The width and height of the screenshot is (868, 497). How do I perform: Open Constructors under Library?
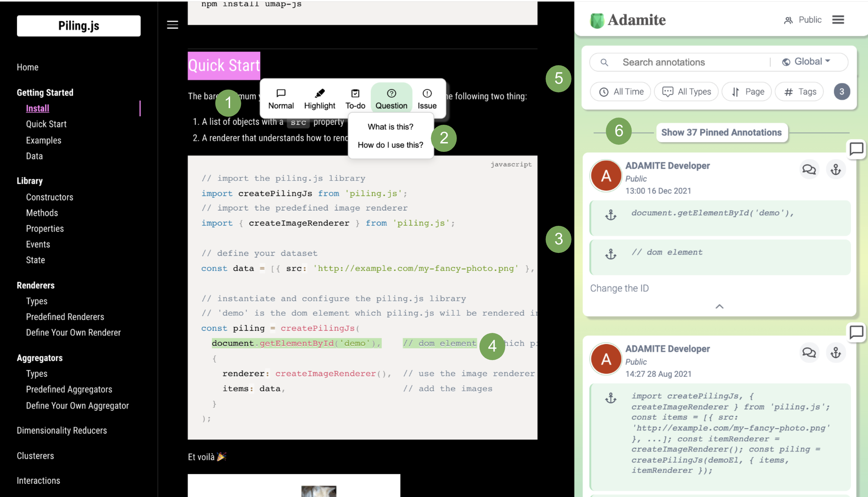(50, 197)
